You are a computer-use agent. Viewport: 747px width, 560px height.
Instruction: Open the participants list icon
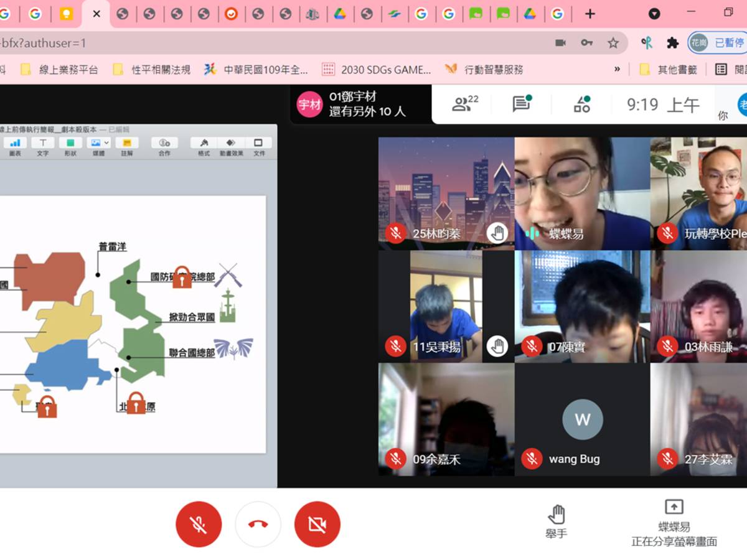464,104
